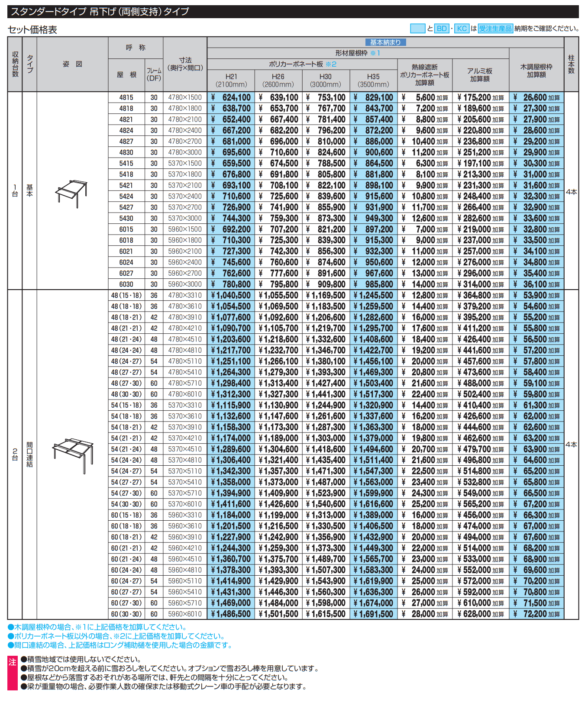The image size is (588, 709).
Task: Select roof size 4815 row label
Action: pyautogui.click(x=126, y=98)
